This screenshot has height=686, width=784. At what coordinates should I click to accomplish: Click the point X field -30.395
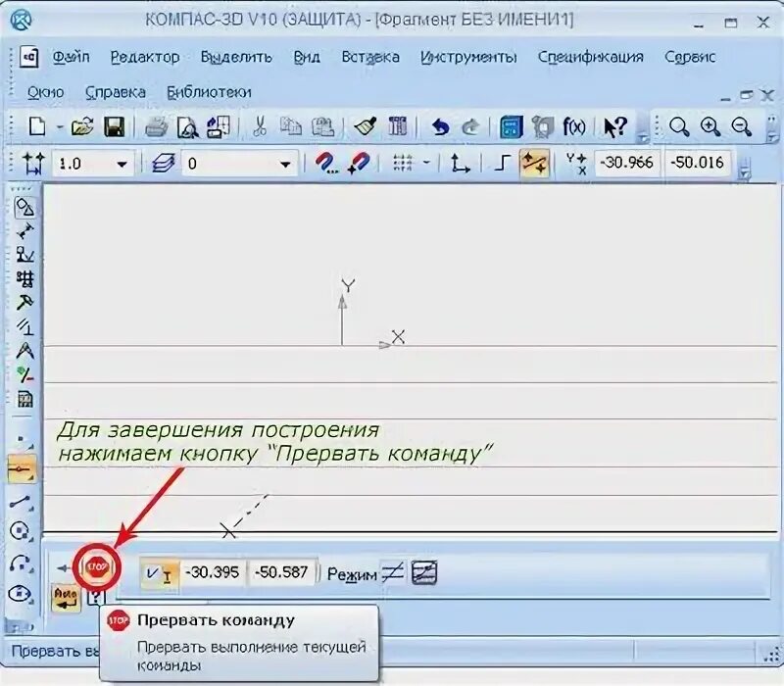pyautogui.click(x=212, y=572)
